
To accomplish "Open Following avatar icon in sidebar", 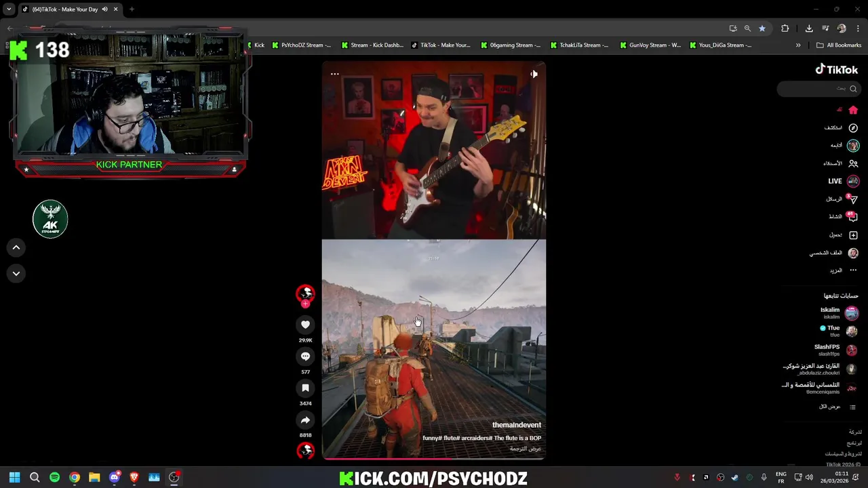I will click(853, 145).
